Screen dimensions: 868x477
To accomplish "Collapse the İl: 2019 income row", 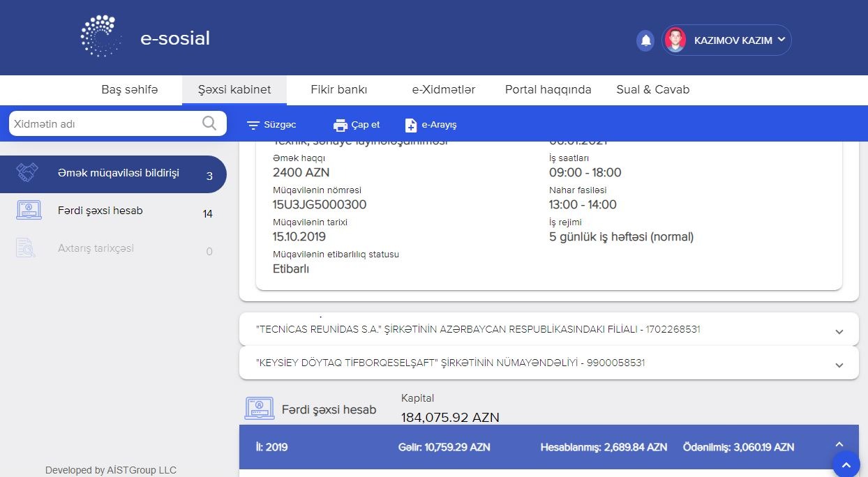I will 839,444.
